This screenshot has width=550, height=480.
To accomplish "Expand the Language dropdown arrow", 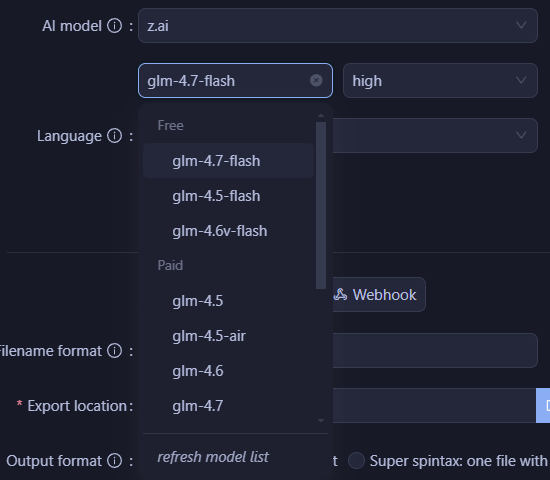I will [521, 135].
